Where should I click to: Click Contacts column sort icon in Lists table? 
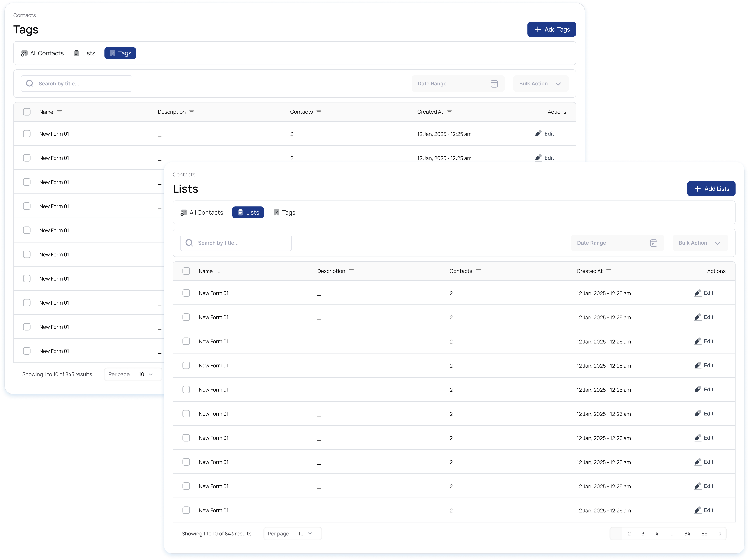click(x=478, y=271)
